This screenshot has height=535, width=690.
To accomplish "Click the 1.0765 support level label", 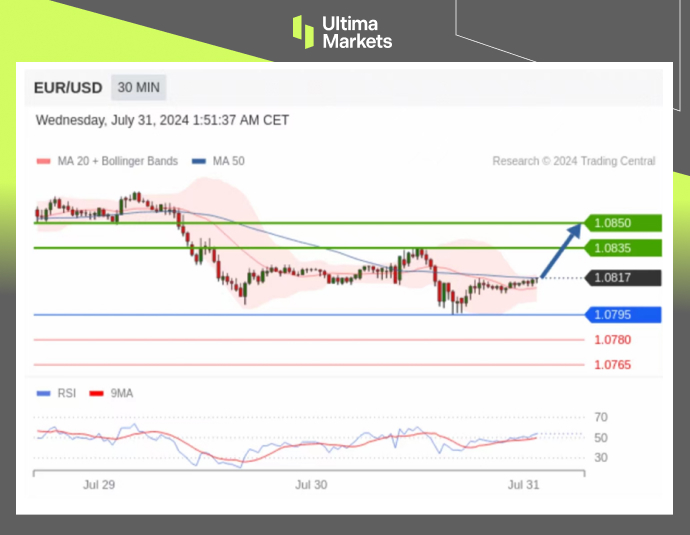I will [612, 365].
